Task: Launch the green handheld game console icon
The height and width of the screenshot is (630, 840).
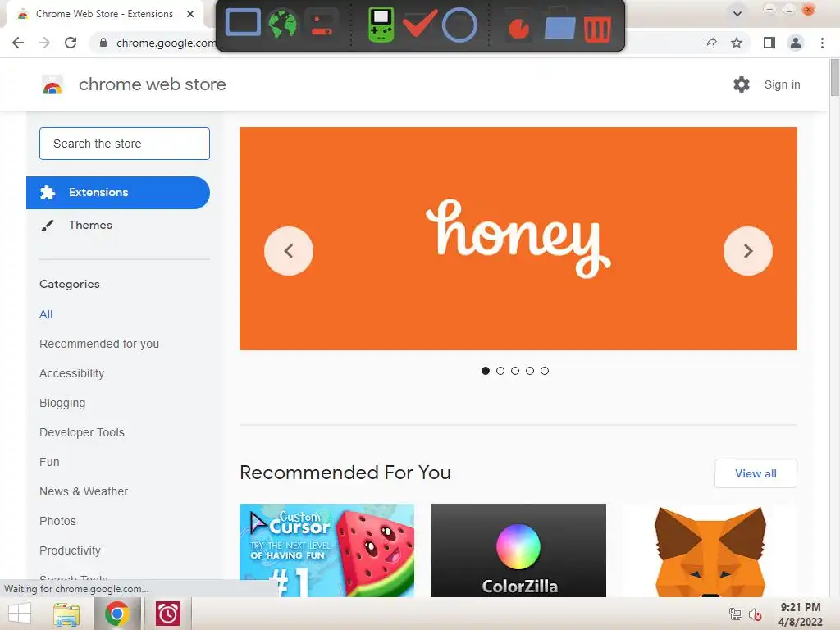Action: tap(381, 25)
